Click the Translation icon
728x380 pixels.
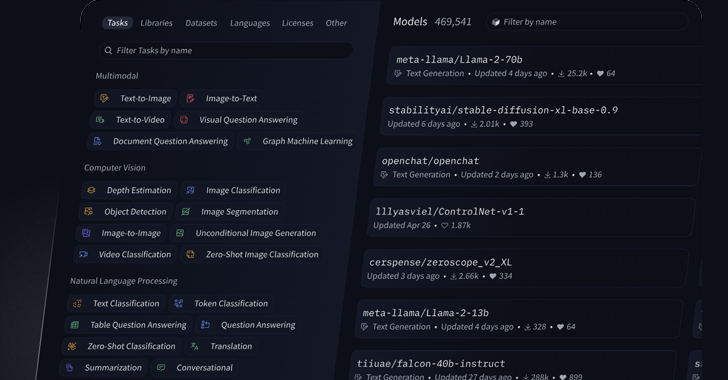click(x=195, y=346)
